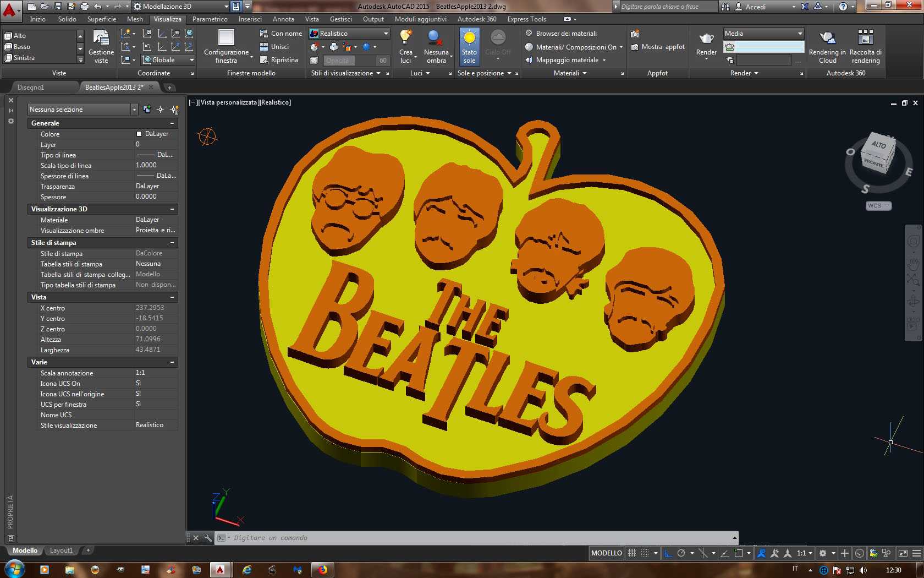Viewport: 924px width, 578px height.
Task: Click the ViewCube ALTO face
Action: 879,145
